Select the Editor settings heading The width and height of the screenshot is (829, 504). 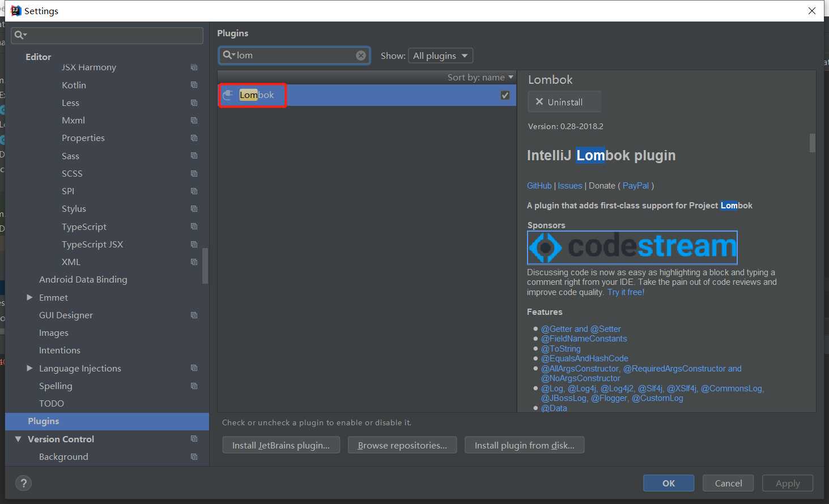39,57
